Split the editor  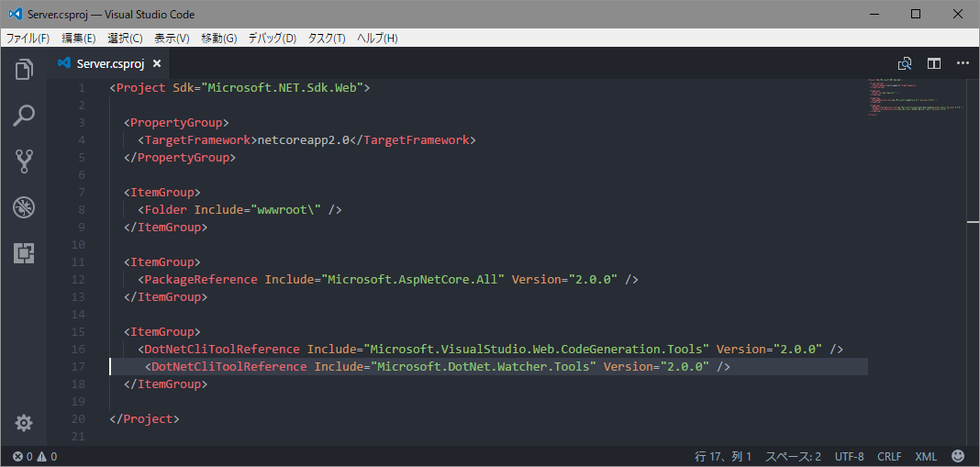coord(934,63)
